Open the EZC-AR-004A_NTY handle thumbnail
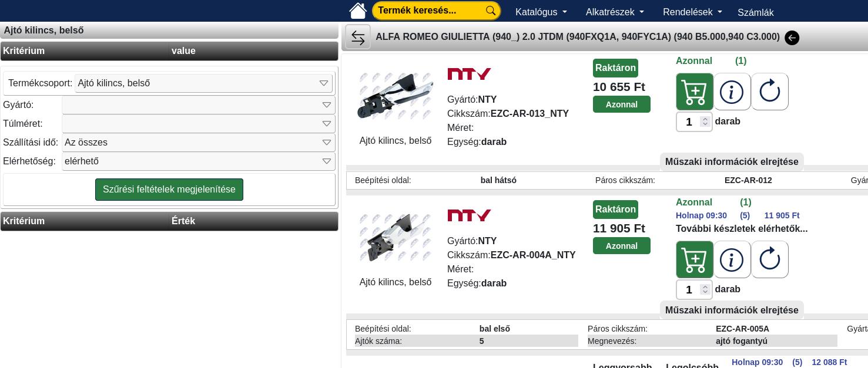Viewport: 868px width, 368px height. (x=396, y=238)
